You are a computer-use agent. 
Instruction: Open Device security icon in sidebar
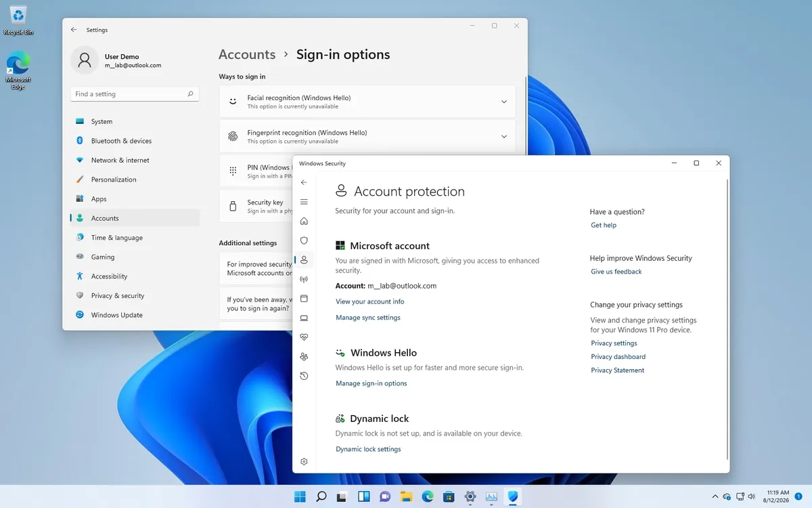(304, 318)
